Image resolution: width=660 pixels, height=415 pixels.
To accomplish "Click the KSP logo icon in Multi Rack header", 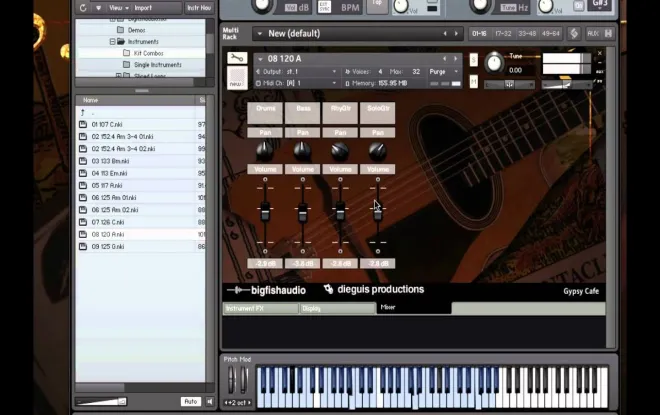I will pyautogui.click(x=574, y=34).
